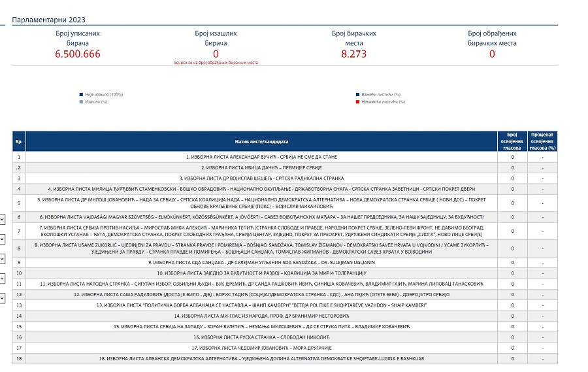Select the Александар Вучић electoral list row
Image resolution: width=588 pixels, height=372 pixels.
[261, 157]
